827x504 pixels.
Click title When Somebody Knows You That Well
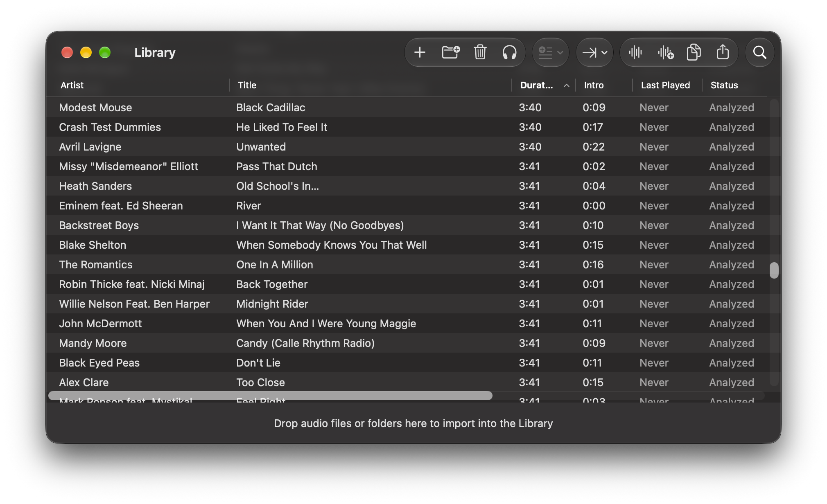[331, 245]
